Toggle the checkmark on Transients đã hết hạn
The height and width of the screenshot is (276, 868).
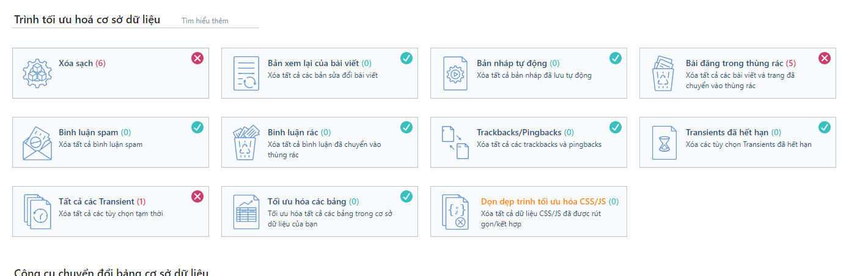click(824, 127)
